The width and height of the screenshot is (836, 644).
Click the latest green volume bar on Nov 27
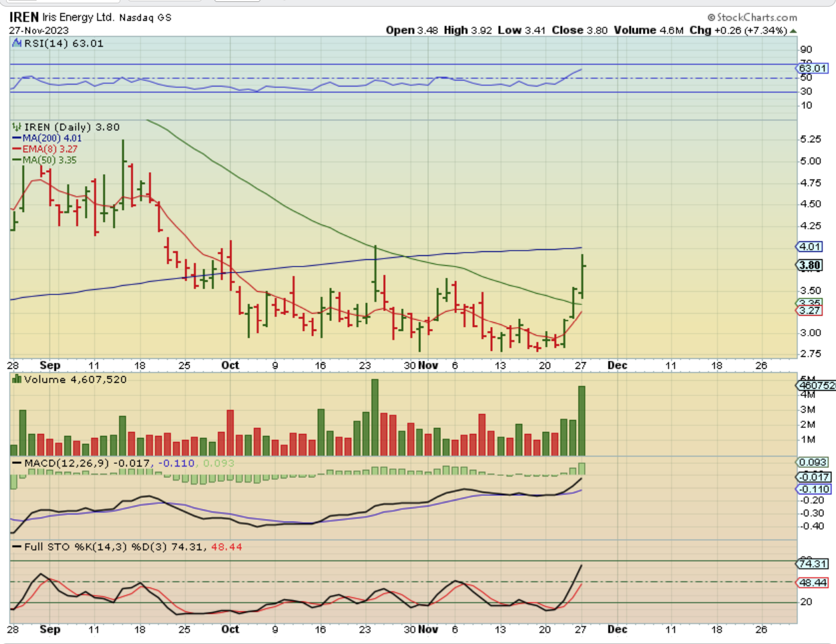tap(582, 421)
